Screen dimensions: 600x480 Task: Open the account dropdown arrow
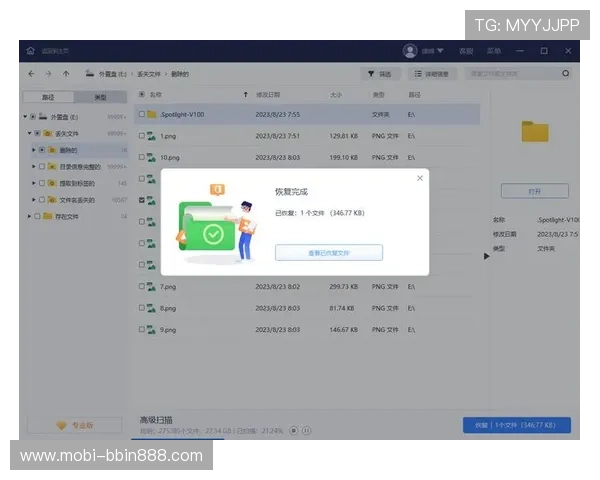440,51
